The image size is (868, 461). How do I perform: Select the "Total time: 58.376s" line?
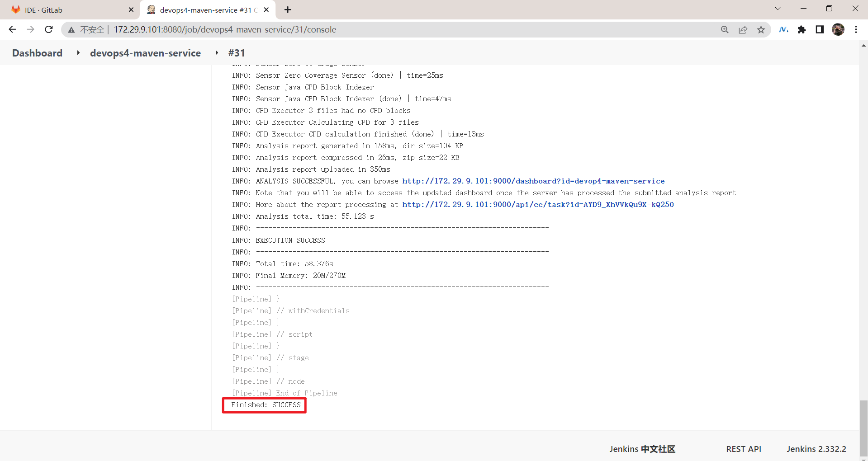(x=283, y=263)
